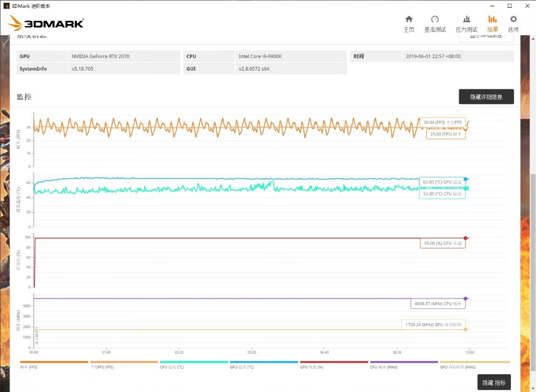Click the purple CPU frequency end-point marker
The width and height of the screenshot is (536, 392).
[465, 298]
